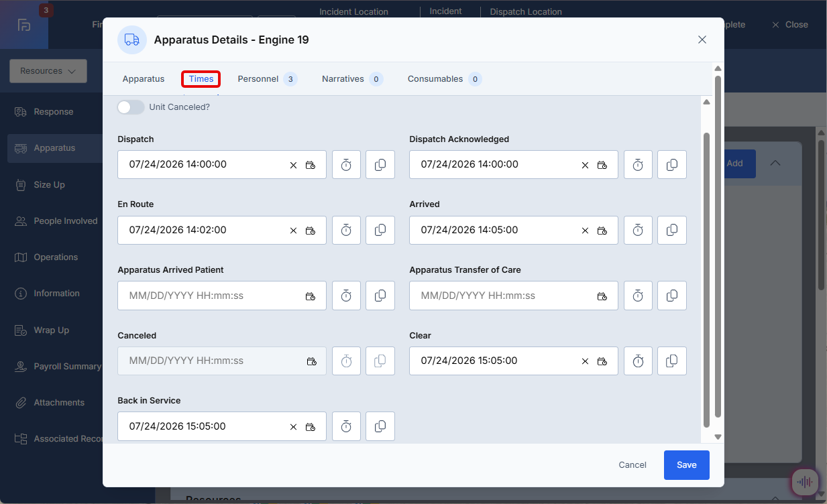Open the Personnel tab

coord(267,79)
